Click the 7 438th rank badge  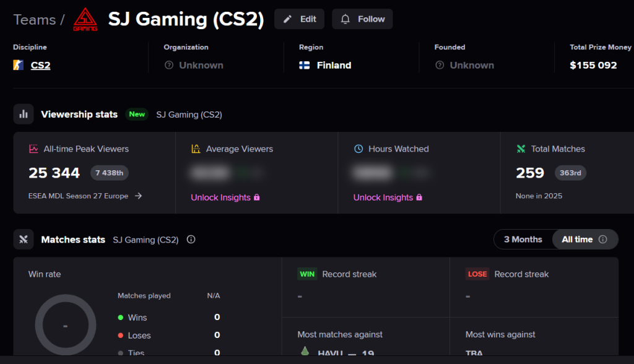(x=109, y=173)
